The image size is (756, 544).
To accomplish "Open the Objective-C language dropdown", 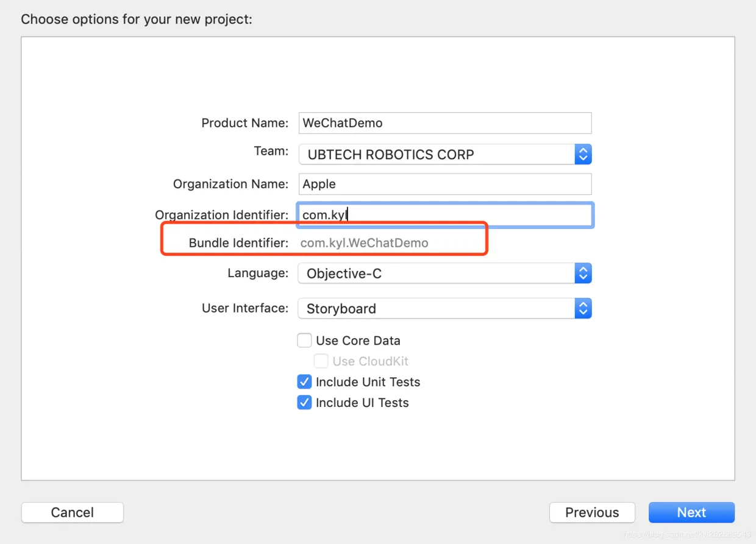I will [436, 274].
